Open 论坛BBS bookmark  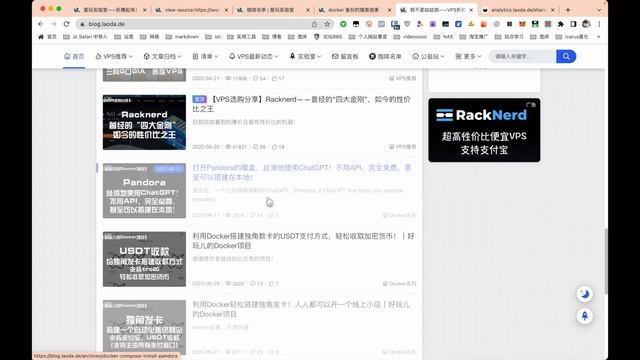pos(328,37)
